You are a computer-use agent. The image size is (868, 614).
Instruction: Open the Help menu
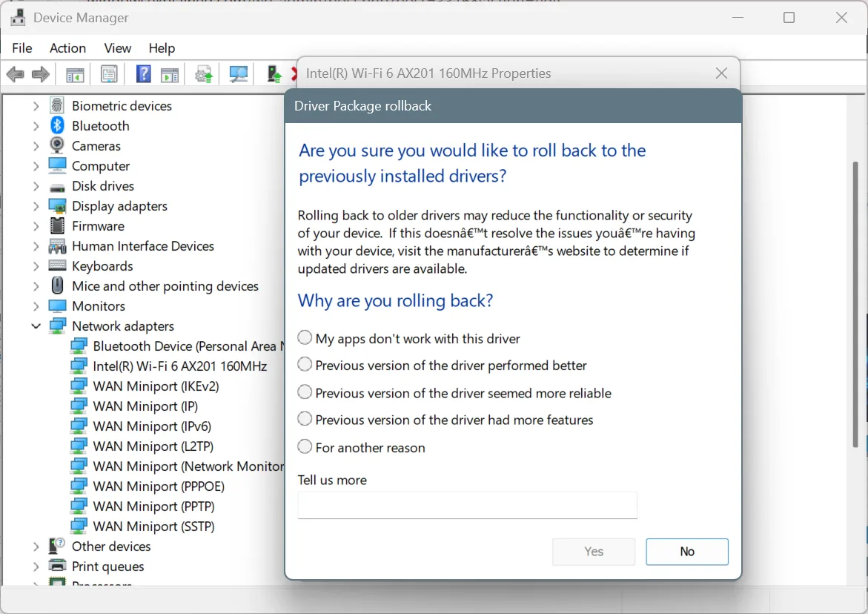coord(162,48)
